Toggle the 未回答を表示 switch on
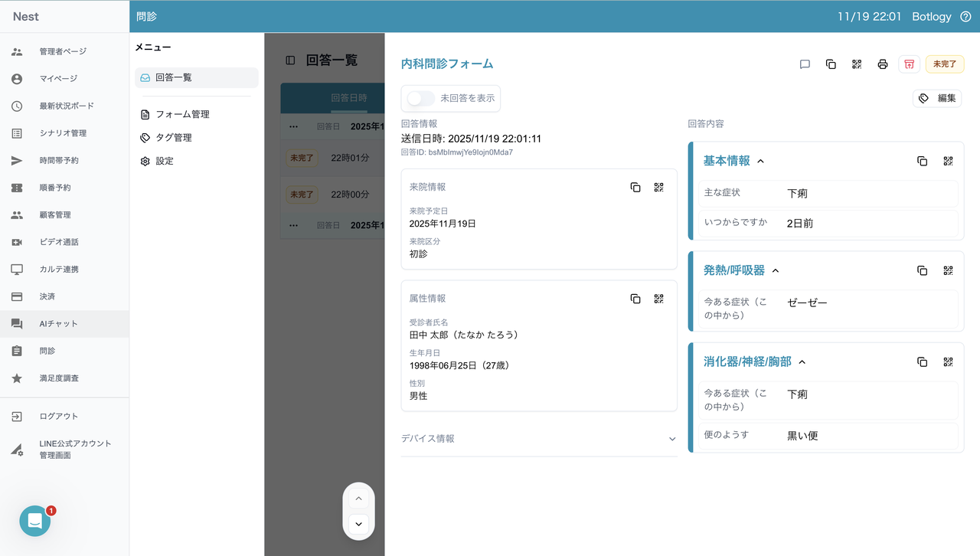 [x=420, y=98]
